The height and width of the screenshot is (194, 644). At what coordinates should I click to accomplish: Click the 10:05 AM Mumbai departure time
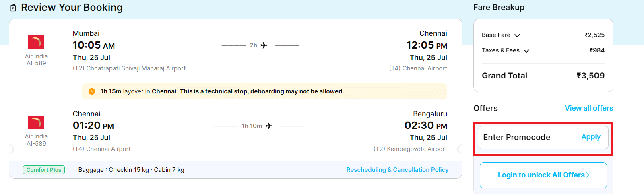coord(94,45)
